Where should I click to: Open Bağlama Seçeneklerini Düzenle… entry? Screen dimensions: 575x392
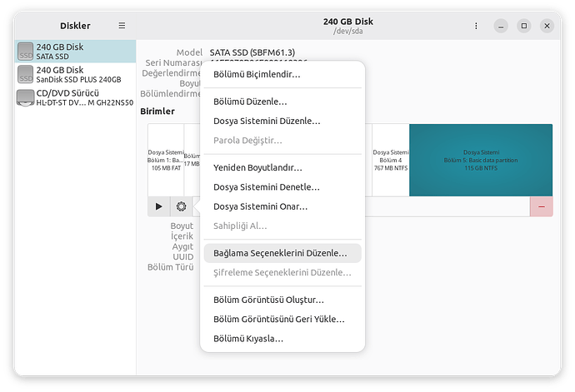tap(280, 252)
